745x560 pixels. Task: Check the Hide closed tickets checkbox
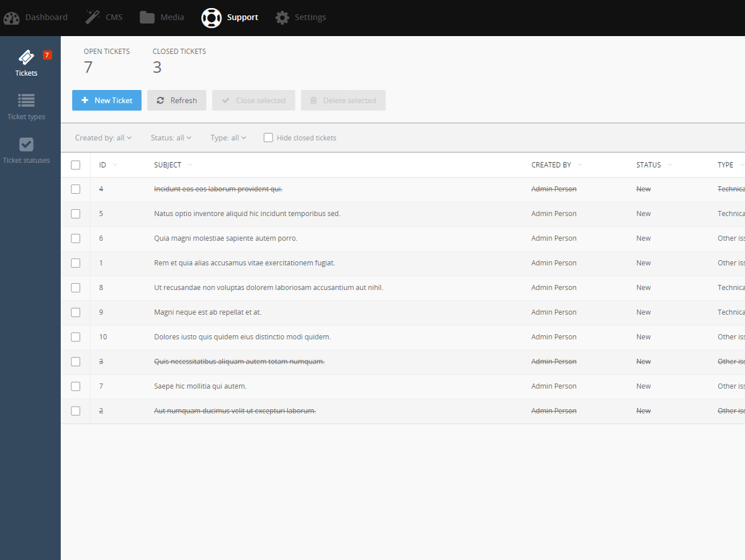click(268, 138)
